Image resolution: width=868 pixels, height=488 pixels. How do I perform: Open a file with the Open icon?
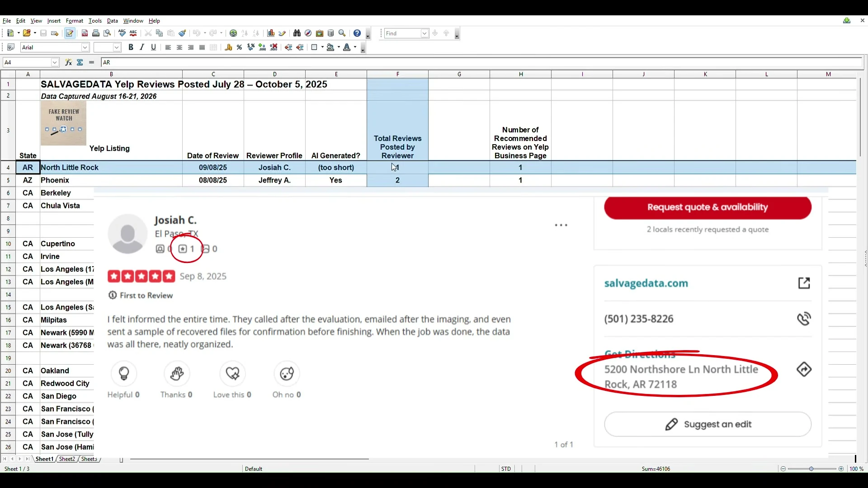coord(27,33)
